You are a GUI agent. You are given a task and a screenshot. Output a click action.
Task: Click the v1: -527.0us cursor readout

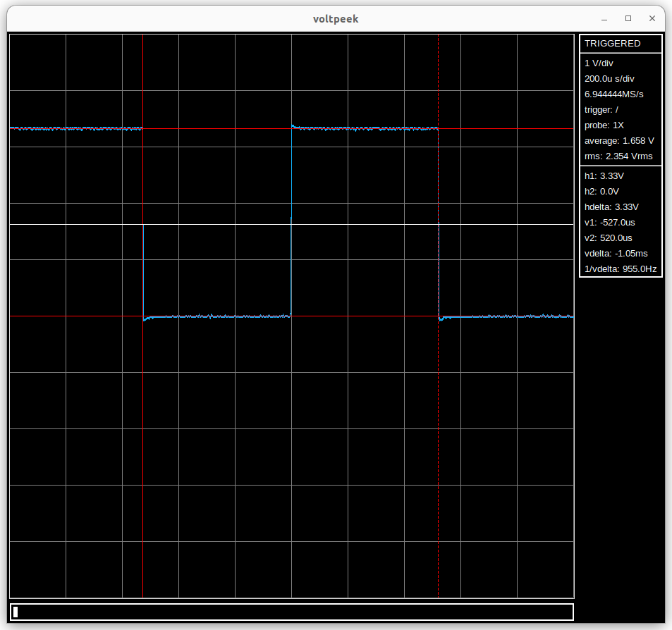pyautogui.click(x=609, y=223)
